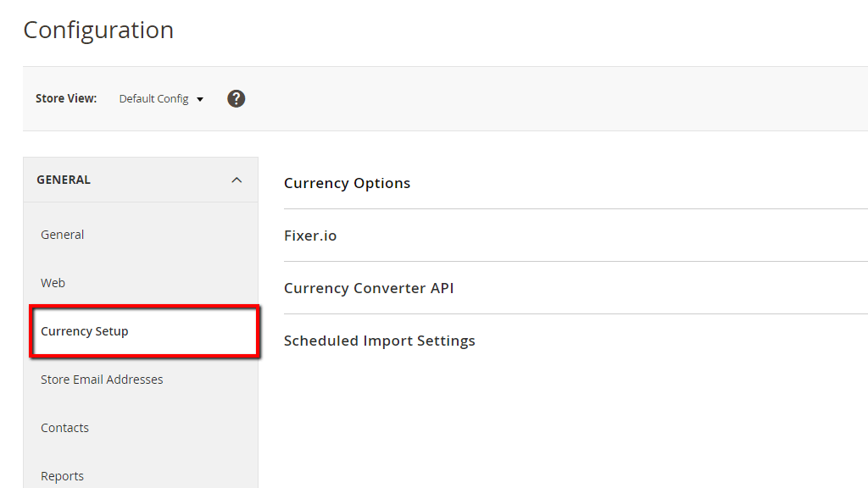Open the General settings item
Image resolution: width=868 pixels, height=488 pixels.
[62, 235]
